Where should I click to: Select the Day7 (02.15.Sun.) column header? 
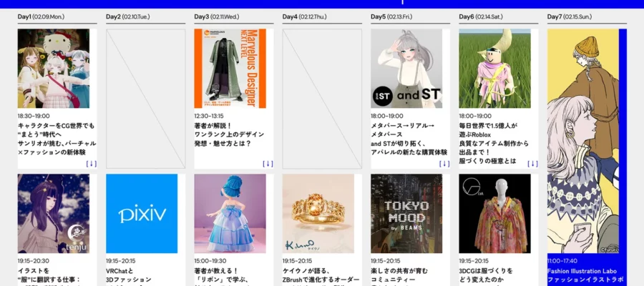click(570, 16)
